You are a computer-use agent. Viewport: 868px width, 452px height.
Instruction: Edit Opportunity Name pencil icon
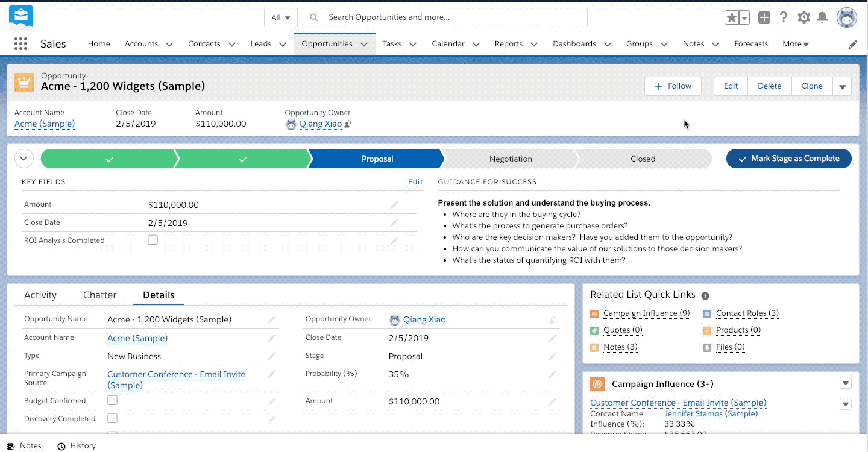pyautogui.click(x=272, y=319)
